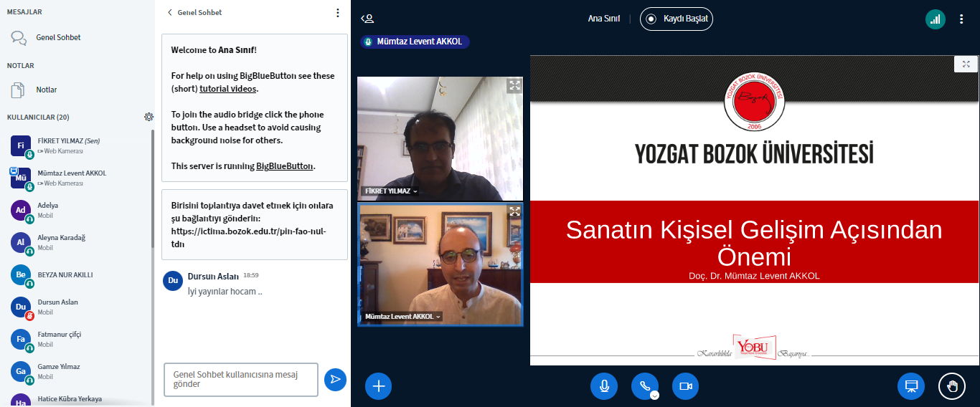Open FİKRET YILMAZ webcam name dropdown
980x407 pixels.
coord(392,191)
